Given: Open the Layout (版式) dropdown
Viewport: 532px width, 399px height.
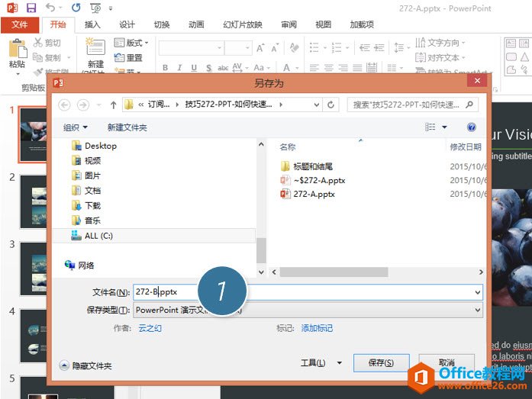Looking at the screenshot, I should (131, 43).
